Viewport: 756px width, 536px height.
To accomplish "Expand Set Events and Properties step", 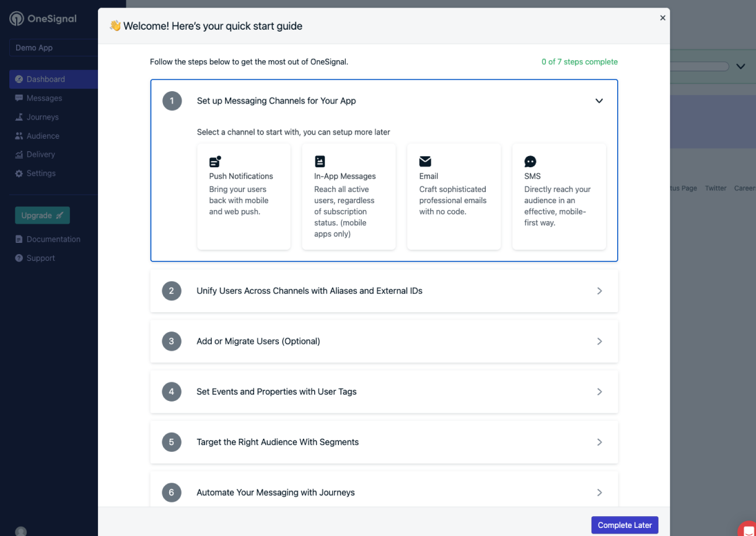I will [x=384, y=392].
